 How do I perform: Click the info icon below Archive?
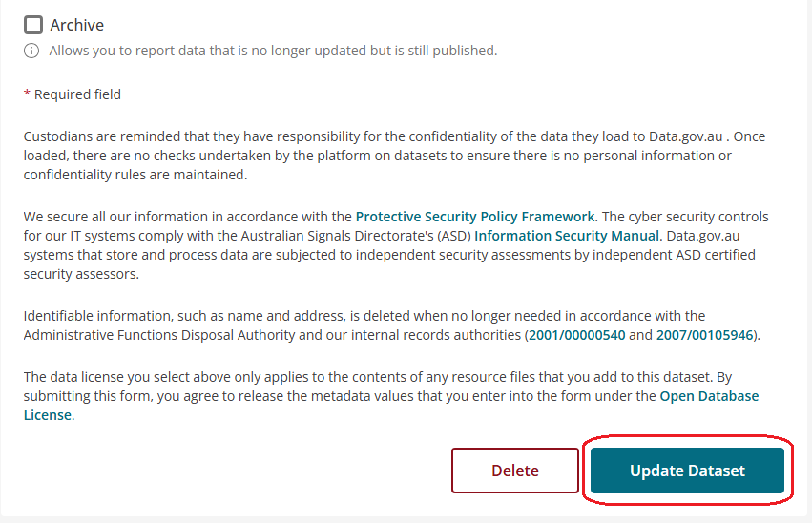[x=31, y=51]
